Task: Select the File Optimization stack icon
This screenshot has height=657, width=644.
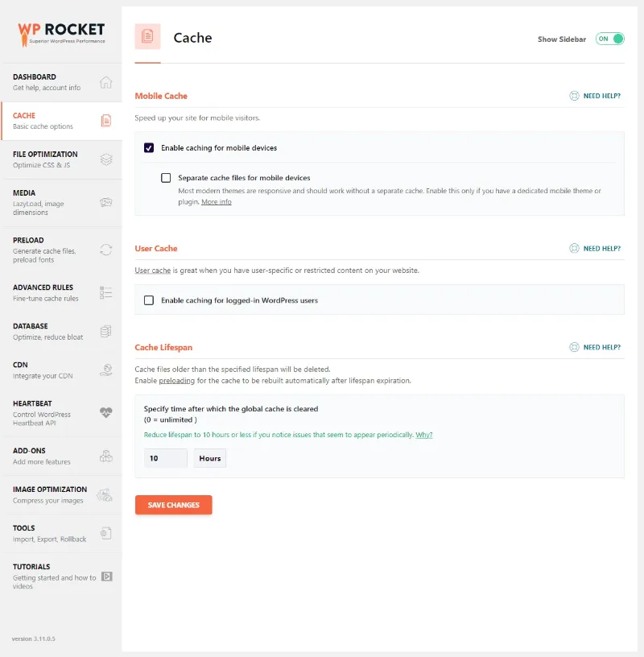Action: click(106, 159)
